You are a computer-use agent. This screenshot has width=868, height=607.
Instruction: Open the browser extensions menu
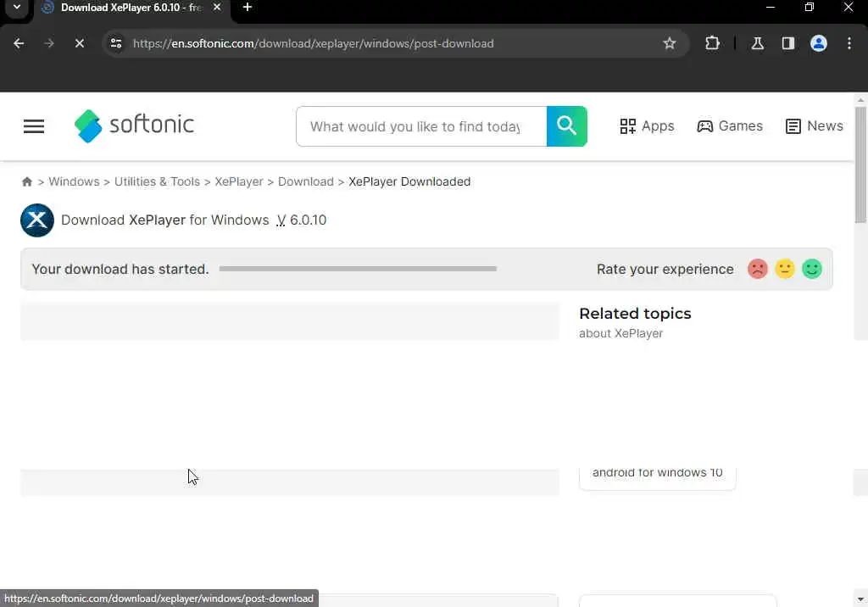712,43
